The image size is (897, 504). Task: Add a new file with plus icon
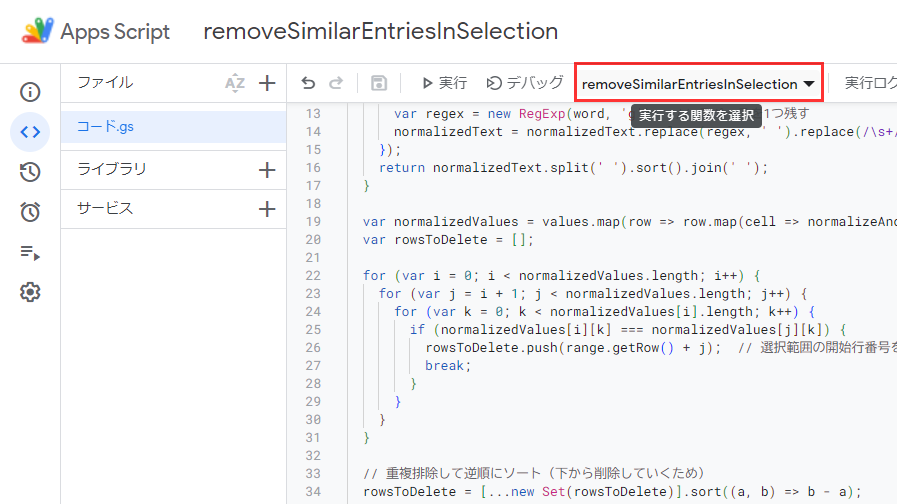click(267, 84)
